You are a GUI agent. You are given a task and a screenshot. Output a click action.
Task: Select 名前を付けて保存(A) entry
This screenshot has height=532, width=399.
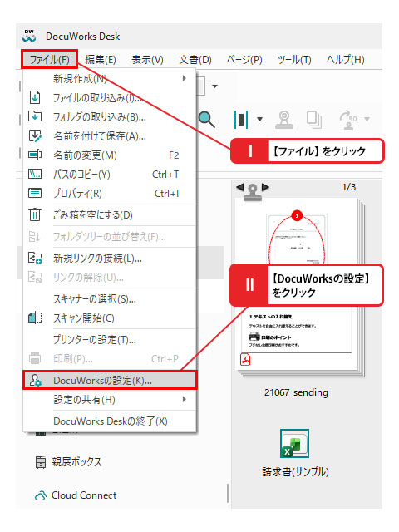tap(109, 136)
